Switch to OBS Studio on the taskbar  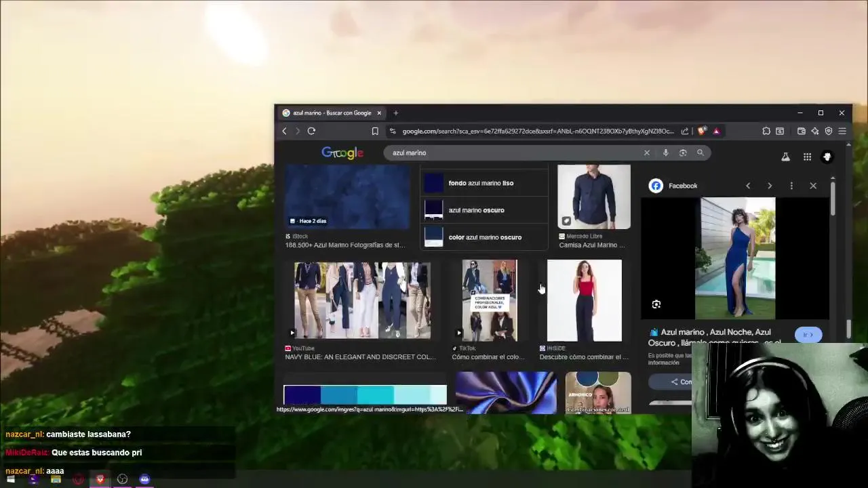[122, 479]
